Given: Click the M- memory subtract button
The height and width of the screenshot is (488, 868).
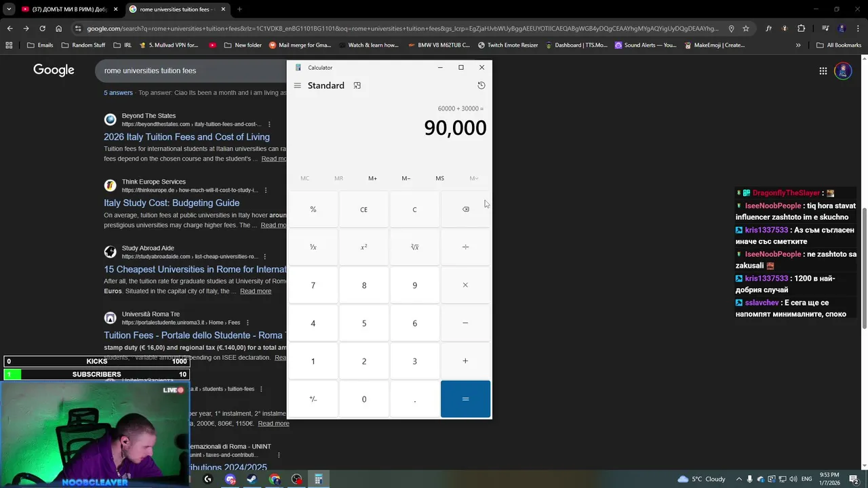Looking at the screenshot, I should (x=406, y=178).
